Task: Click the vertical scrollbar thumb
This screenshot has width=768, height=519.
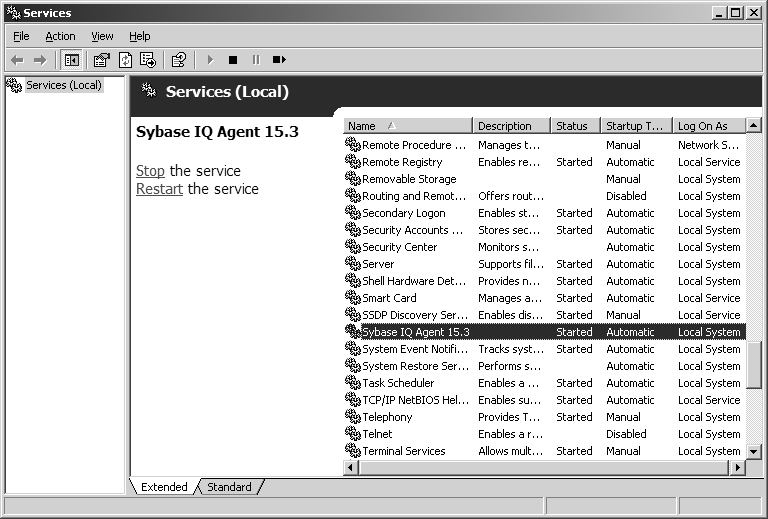Action: pyautogui.click(x=754, y=365)
